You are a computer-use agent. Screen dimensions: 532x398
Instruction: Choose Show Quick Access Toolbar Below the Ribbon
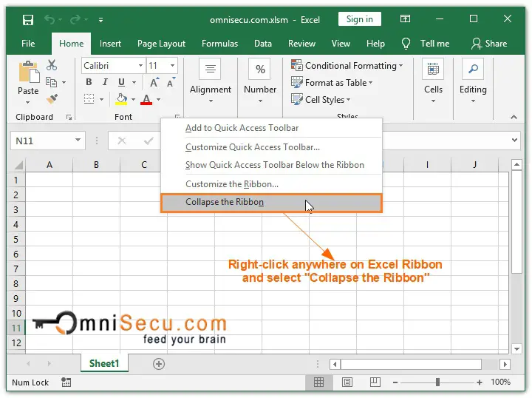point(271,165)
